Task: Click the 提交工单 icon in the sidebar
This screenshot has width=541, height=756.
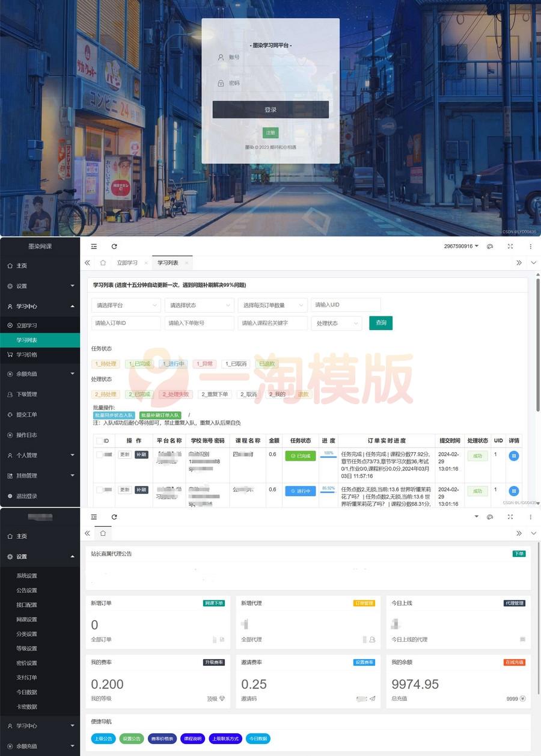Action: click(x=9, y=414)
